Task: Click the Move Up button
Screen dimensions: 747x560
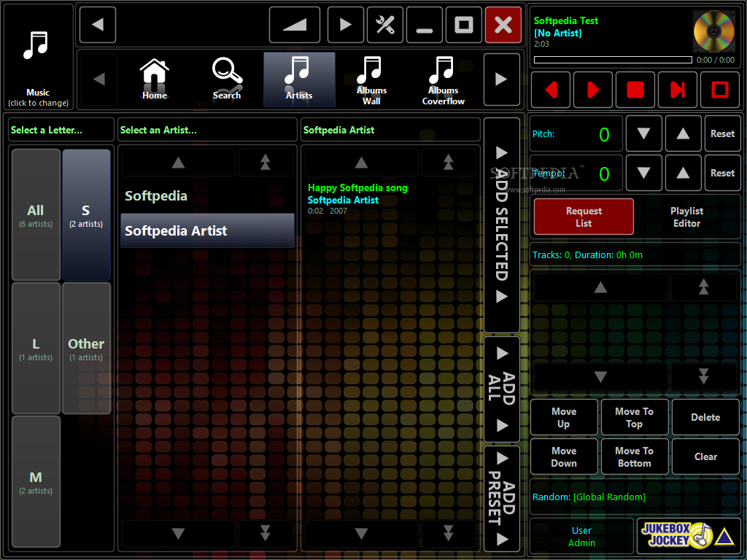Action: (564, 417)
